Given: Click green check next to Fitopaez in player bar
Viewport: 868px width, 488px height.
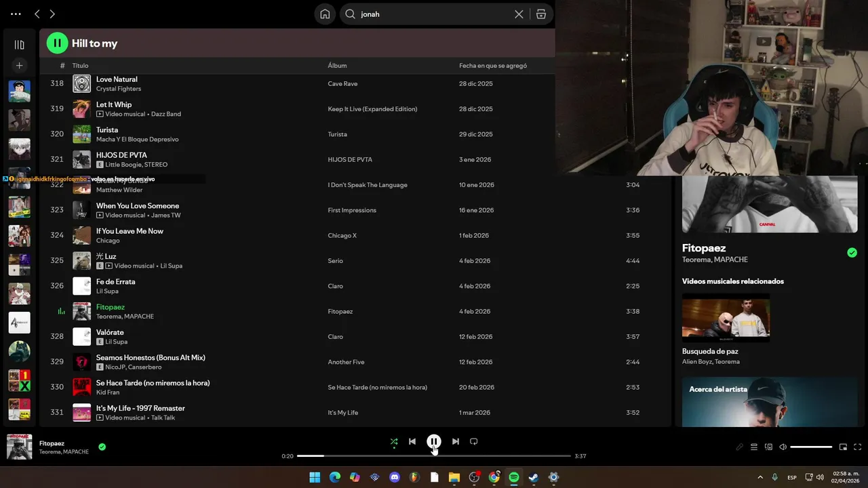Looking at the screenshot, I should pyautogui.click(x=102, y=447).
